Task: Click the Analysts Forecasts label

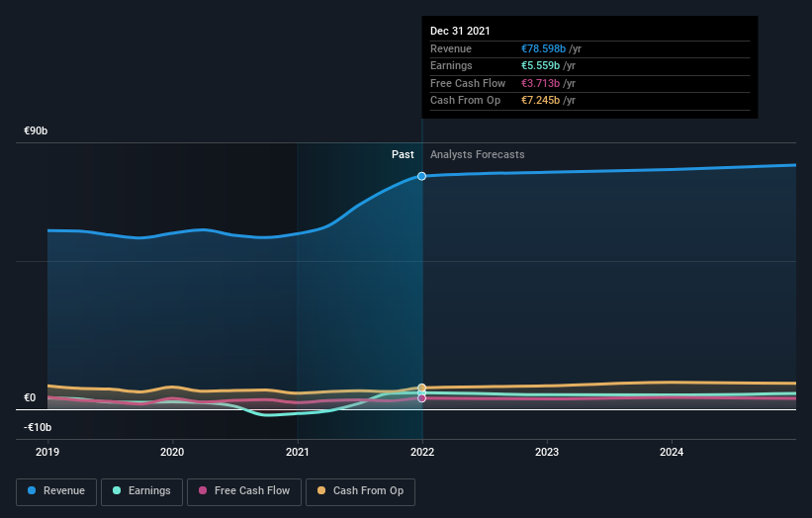Action: (478, 155)
